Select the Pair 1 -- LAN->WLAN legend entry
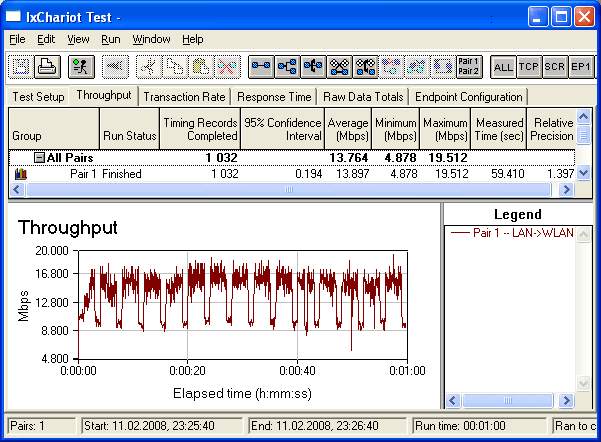Viewport: 601px width, 442px height. coord(512,233)
